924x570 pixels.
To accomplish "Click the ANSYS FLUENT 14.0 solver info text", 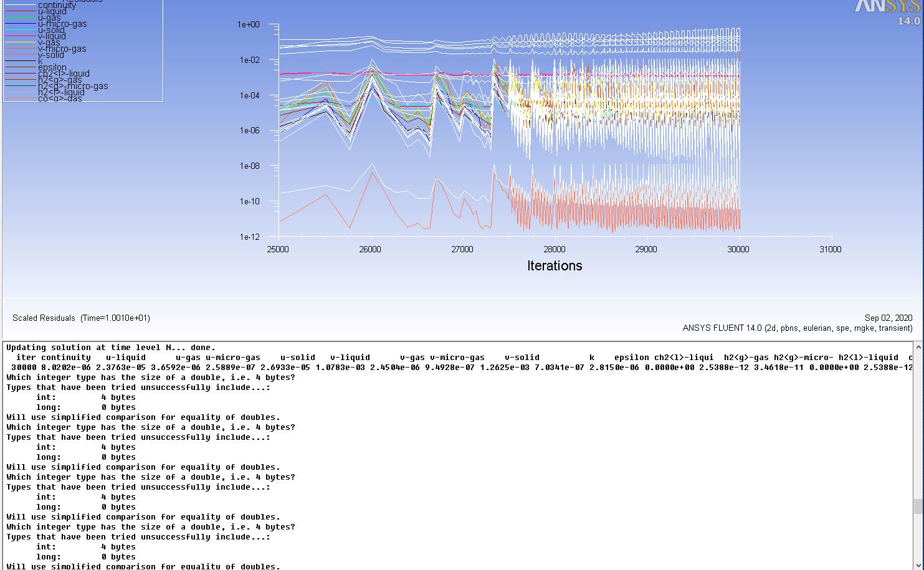I will 797,328.
